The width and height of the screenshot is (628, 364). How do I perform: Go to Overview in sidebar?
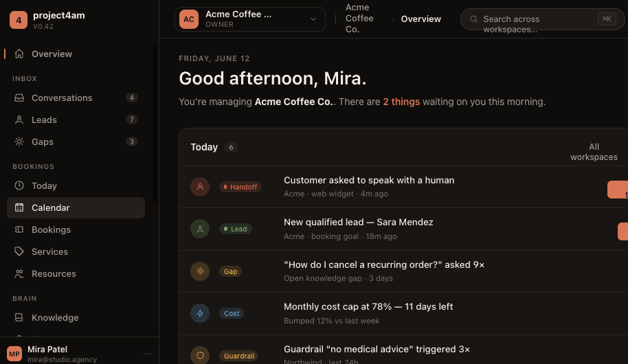coord(76,54)
